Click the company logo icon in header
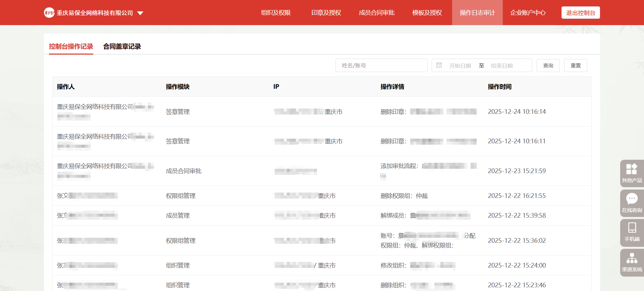Image resolution: width=644 pixels, height=291 pixels. tap(49, 13)
